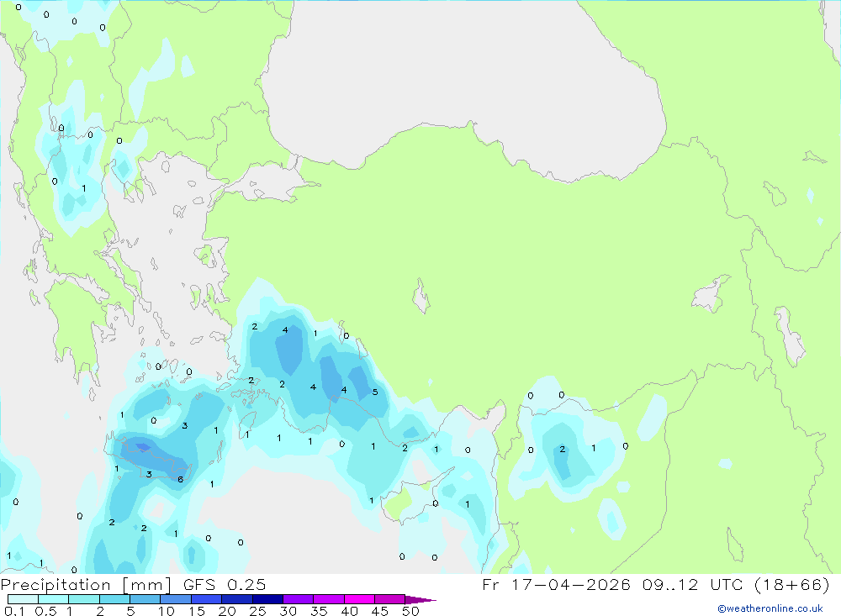Click the 35–40 mm violet legend swatch
Image resolution: width=841 pixels, height=616 pixels.
click(x=329, y=599)
